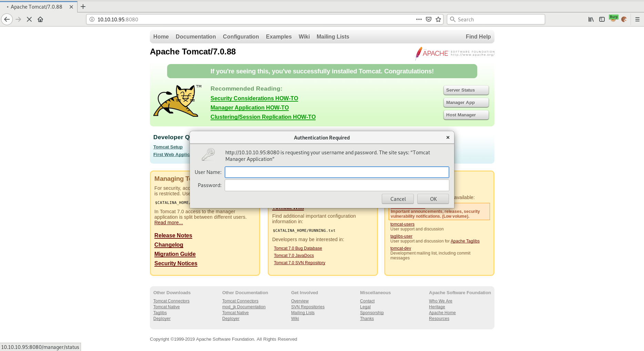Open page actions three-dots menu
The height and width of the screenshot is (351, 644).
tap(419, 19)
